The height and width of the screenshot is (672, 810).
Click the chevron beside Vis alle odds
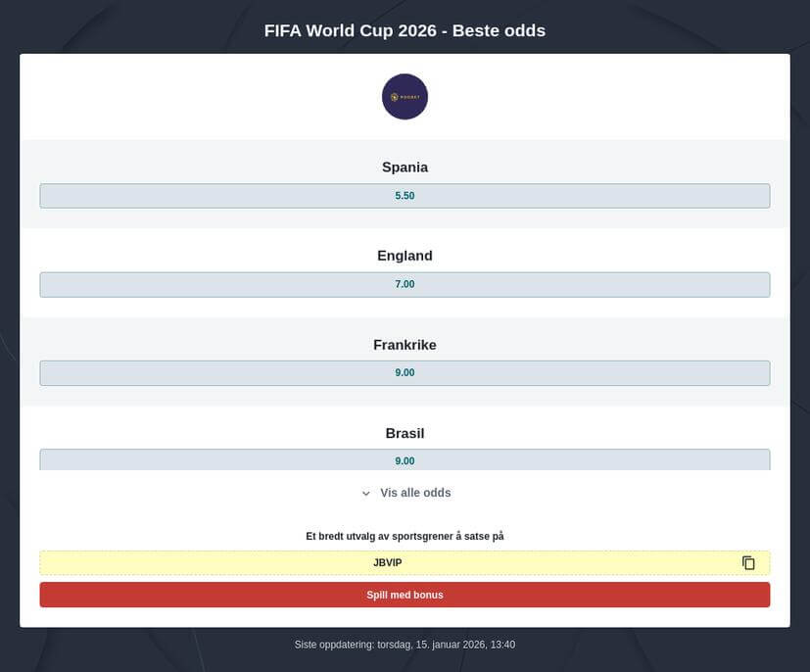pos(365,493)
